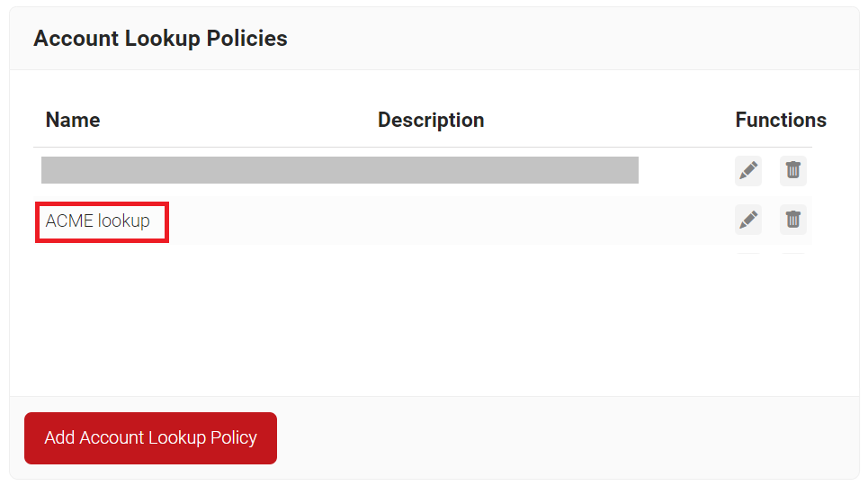
Task: Select the ACME lookup policy name
Action: (97, 220)
